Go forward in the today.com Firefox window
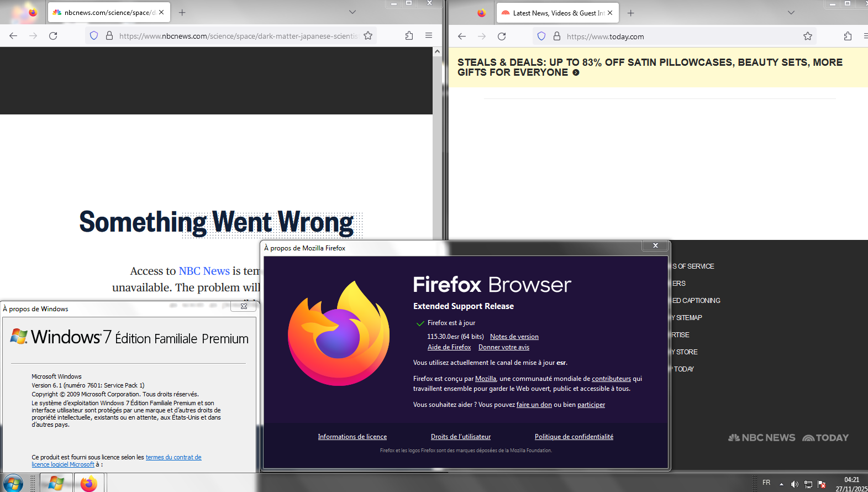Image resolution: width=868 pixels, height=492 pixels. click(482, 36)
